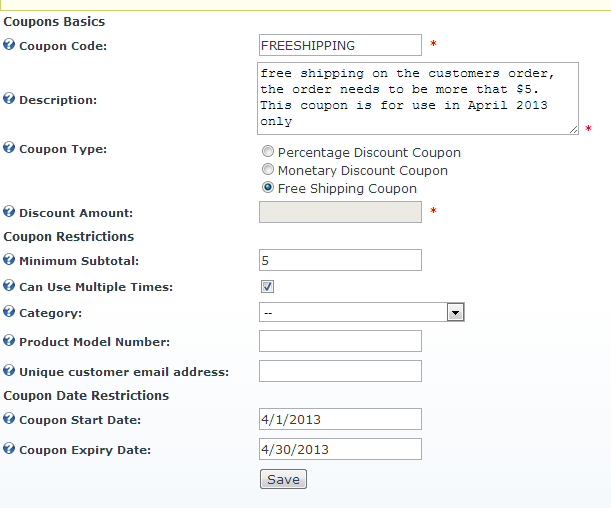The image size is (611, 508).
Task: Click the Unique customer email address field
Action: coord(340,371)
